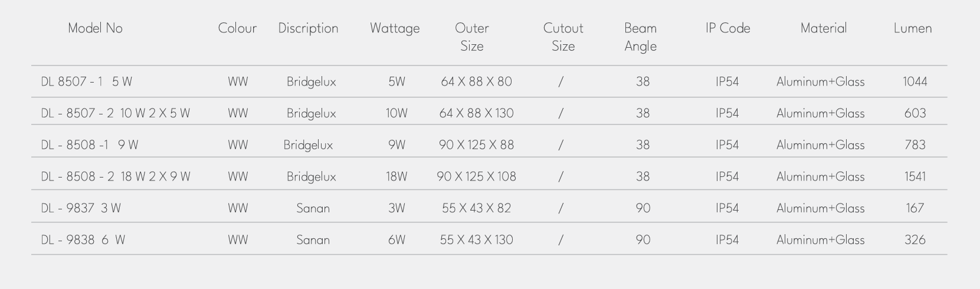
Task: Select the Lumen column header
Action: [x=913, y=28]
